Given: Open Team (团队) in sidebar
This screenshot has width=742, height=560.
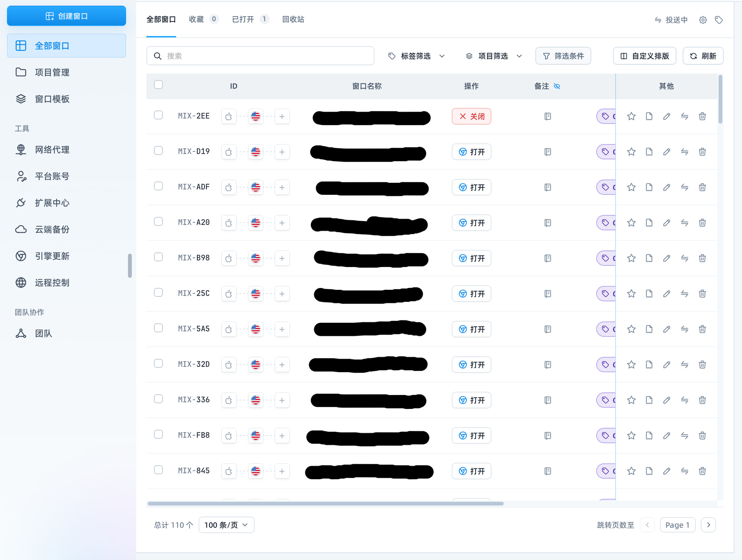Looking at the screenshot, I should 66,334.
